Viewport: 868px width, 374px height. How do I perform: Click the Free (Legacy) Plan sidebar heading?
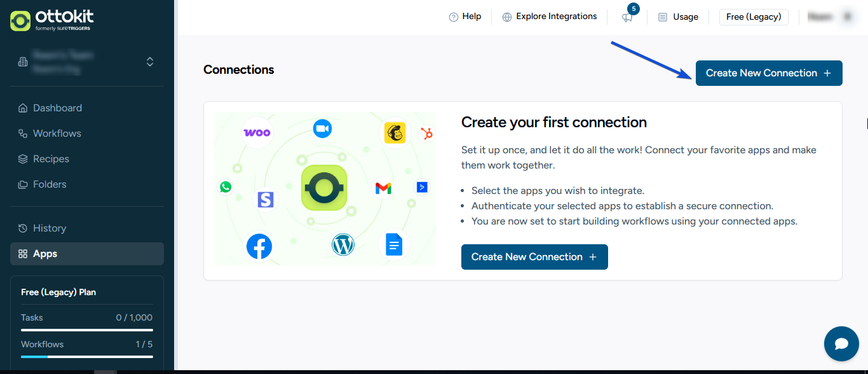[58, 293]
